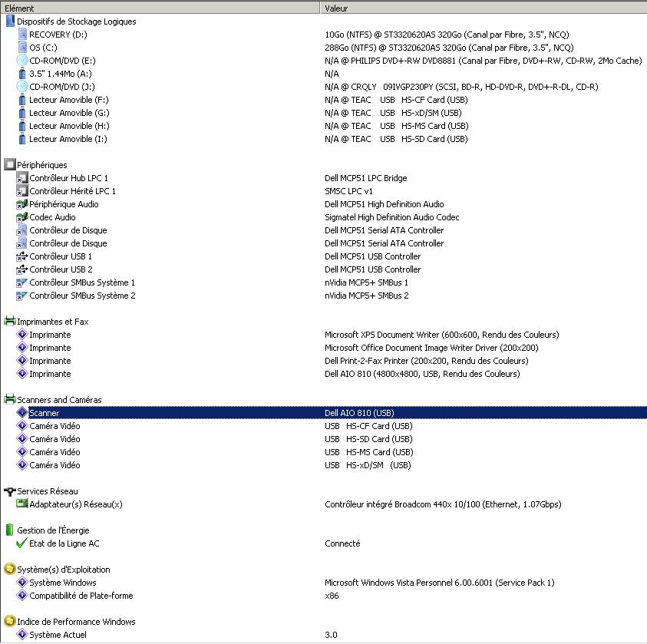Click the Services Réseau icon
The height and width of the screenshot is (644, 647).
[10, 491]
